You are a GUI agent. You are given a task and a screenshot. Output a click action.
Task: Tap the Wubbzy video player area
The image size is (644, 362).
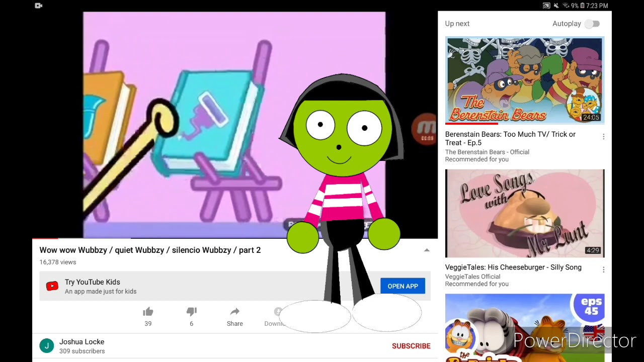coord(234,125)
